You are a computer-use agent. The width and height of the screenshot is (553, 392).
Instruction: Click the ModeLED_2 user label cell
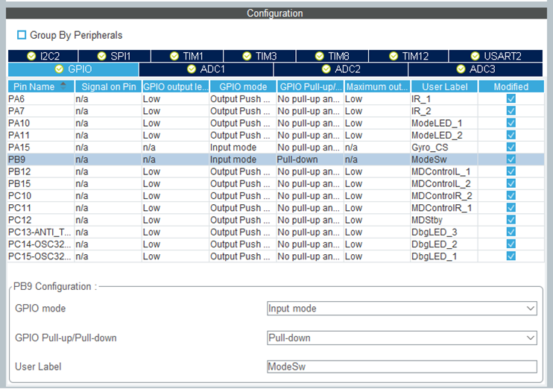(x=444, y=135)
